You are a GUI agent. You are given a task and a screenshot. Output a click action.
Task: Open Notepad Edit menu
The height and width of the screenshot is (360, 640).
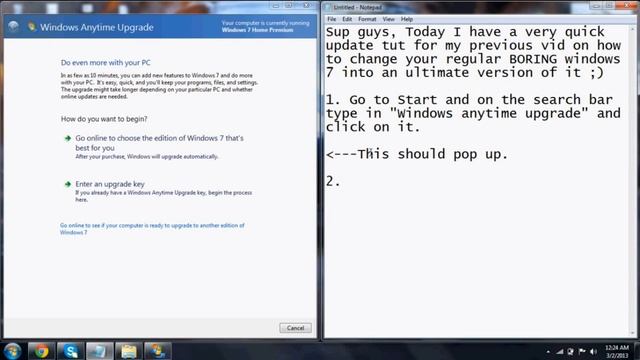click(x=347, y=19)
